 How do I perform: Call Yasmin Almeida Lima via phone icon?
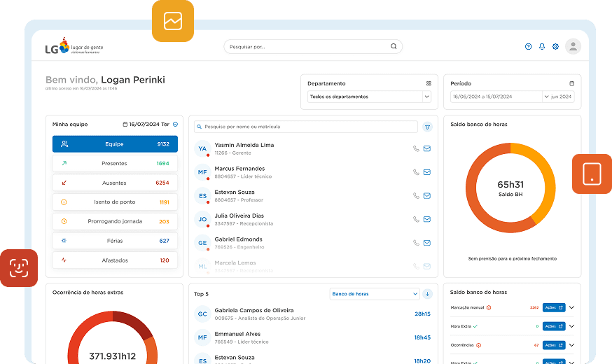click(x=416, y=148)
